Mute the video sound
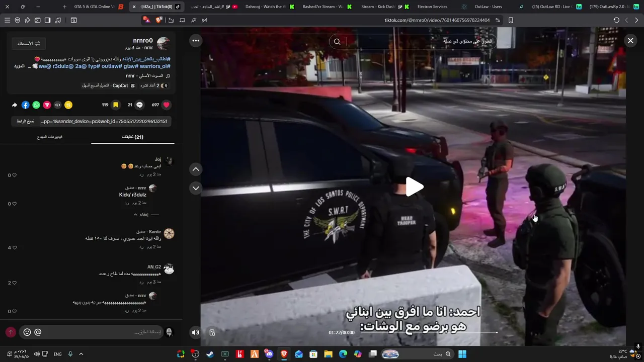The width and height of the screenshot is (644, 362). tap(195, 332)
